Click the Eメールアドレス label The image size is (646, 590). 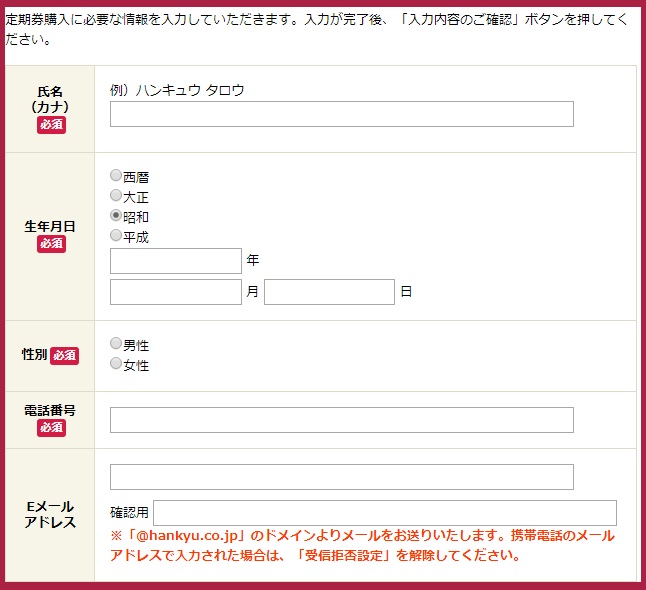[x=50, y=514]
